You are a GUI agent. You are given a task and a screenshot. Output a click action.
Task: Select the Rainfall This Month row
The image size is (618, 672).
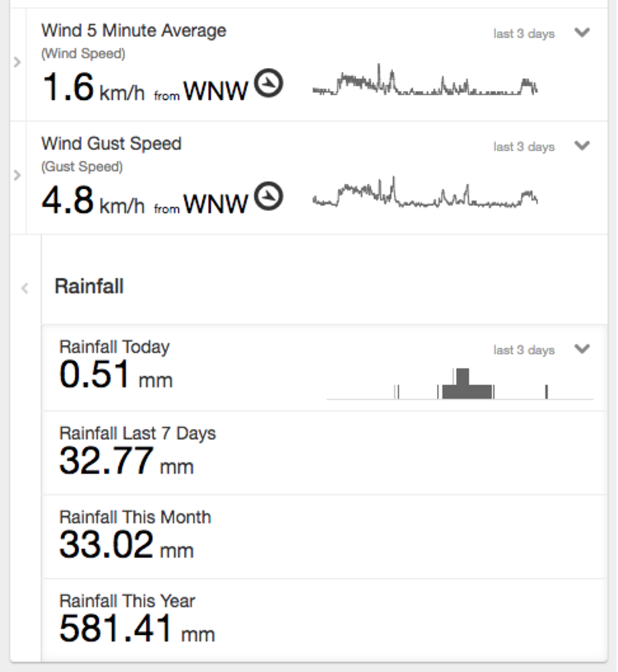coord(324,537)
